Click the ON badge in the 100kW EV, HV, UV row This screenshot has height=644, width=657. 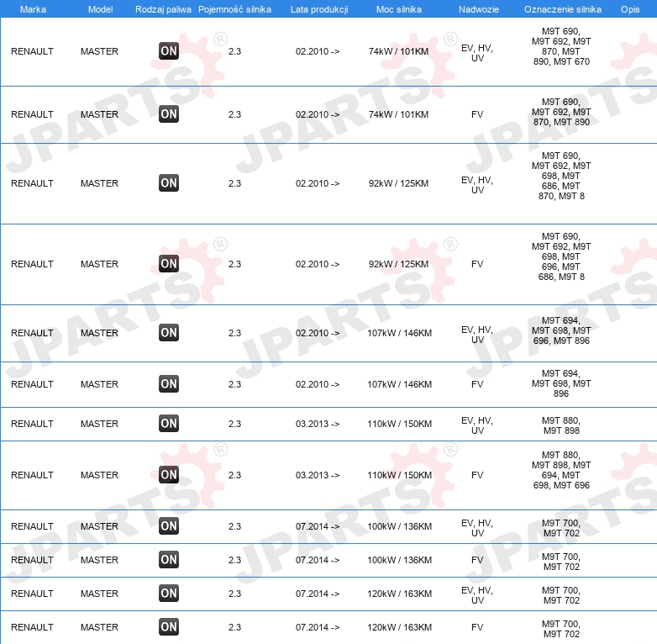(x=169, y=526)
